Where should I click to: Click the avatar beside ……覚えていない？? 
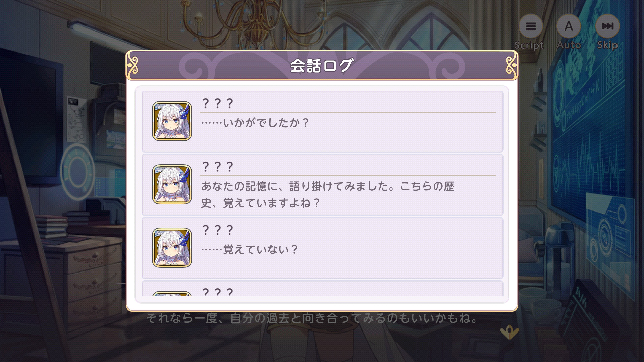pyautogui.click(x=172, y=248)
